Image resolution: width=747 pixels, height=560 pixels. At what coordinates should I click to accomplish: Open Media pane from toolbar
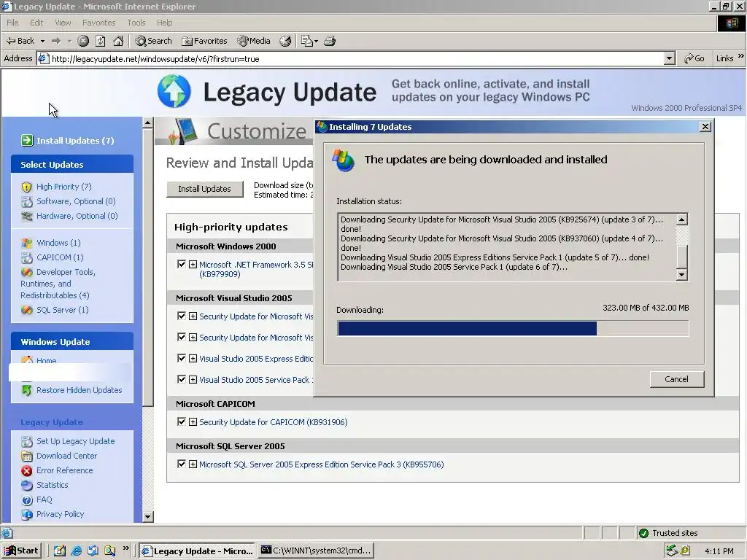254,41
